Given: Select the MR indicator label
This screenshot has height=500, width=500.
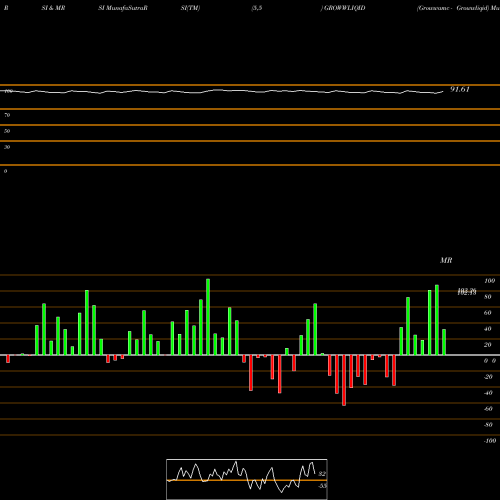Looking at the screenshot, I should tap(446, 260).
